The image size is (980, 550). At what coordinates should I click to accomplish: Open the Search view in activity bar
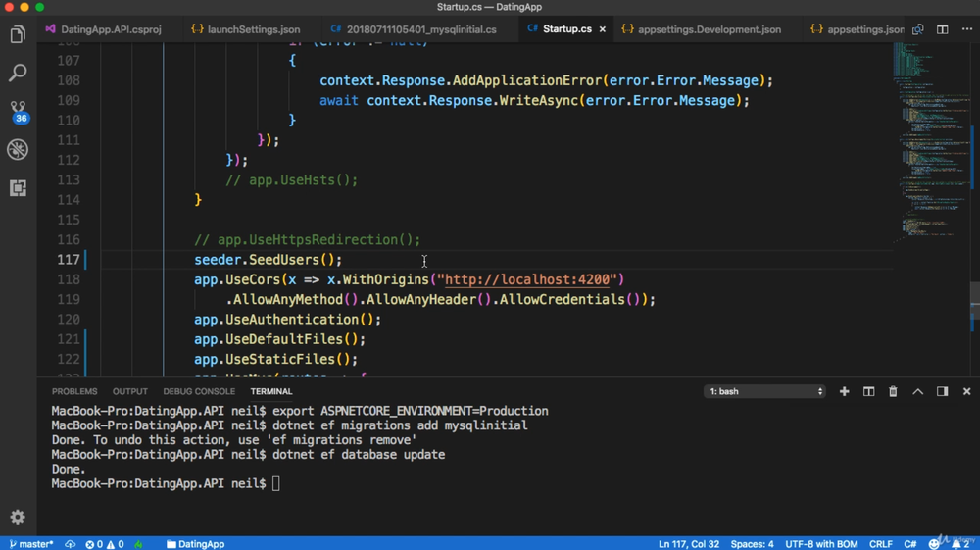[18, 74]
